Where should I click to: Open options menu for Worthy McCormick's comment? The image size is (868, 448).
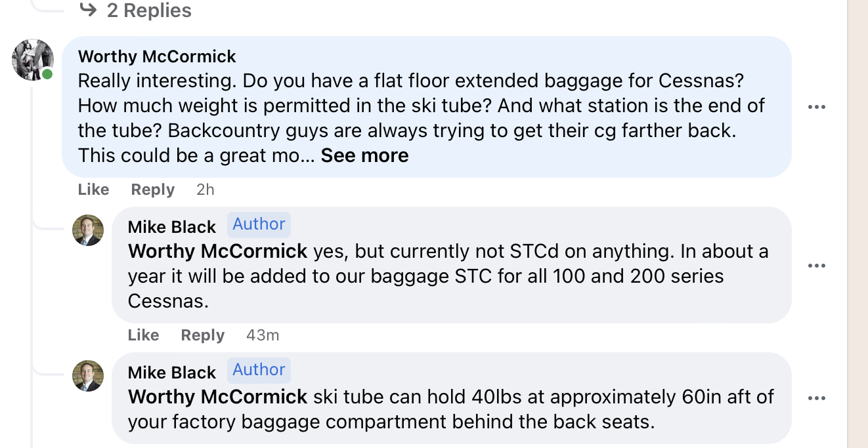(816, 107)
